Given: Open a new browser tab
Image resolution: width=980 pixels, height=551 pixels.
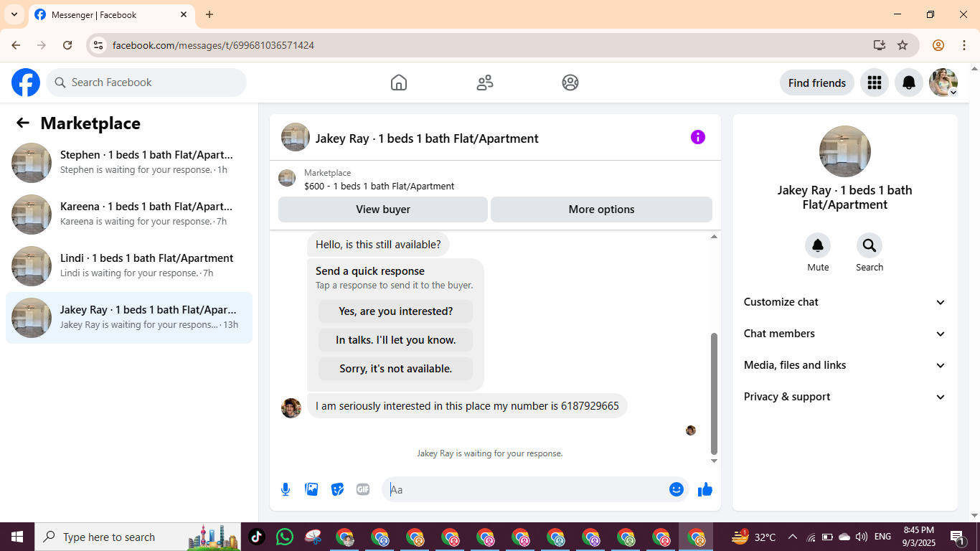Looking at the screenshot, I should tap(209, 14).
